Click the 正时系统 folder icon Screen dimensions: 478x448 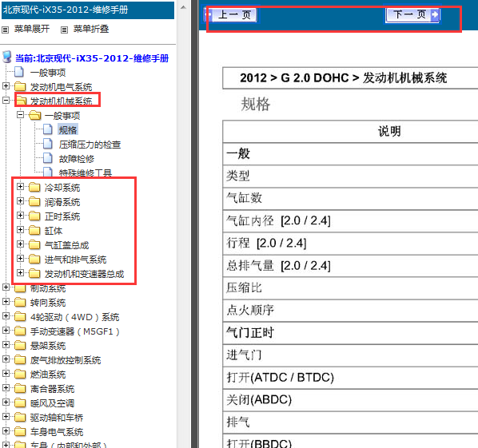tap(34, 216)
